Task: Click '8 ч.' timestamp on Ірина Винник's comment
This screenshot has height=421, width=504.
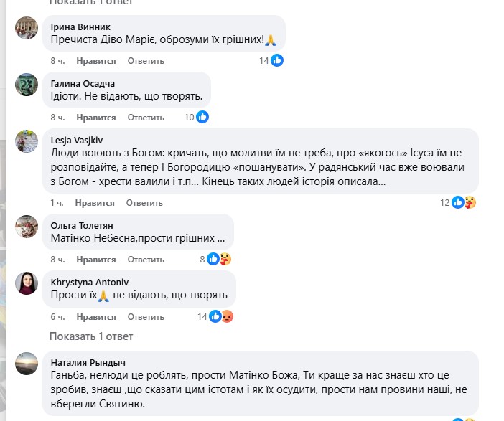Action: [57, 61]
